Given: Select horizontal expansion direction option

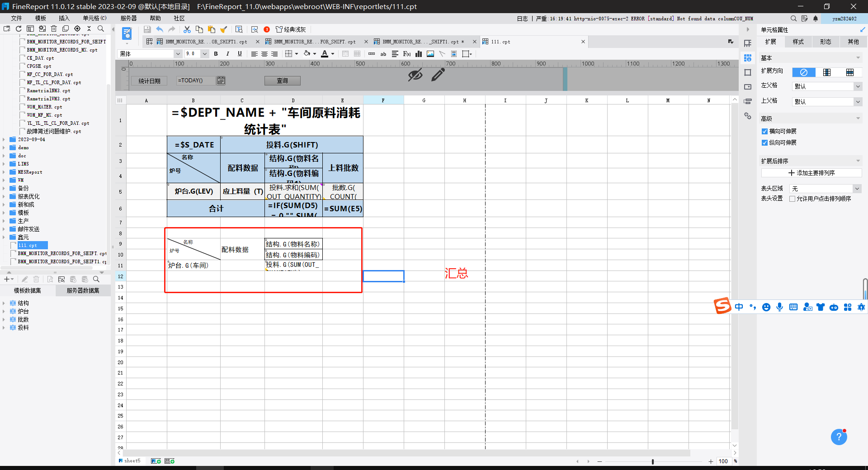Looking at the screenshot, I should point(850,72).
